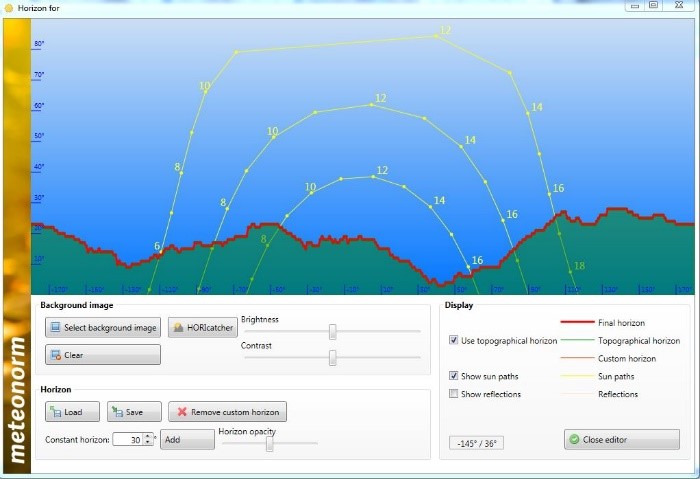Decrease constant horizon with down arrow
Image resolution: width=700 pixels, height=479 pixels.
point(147,442)
